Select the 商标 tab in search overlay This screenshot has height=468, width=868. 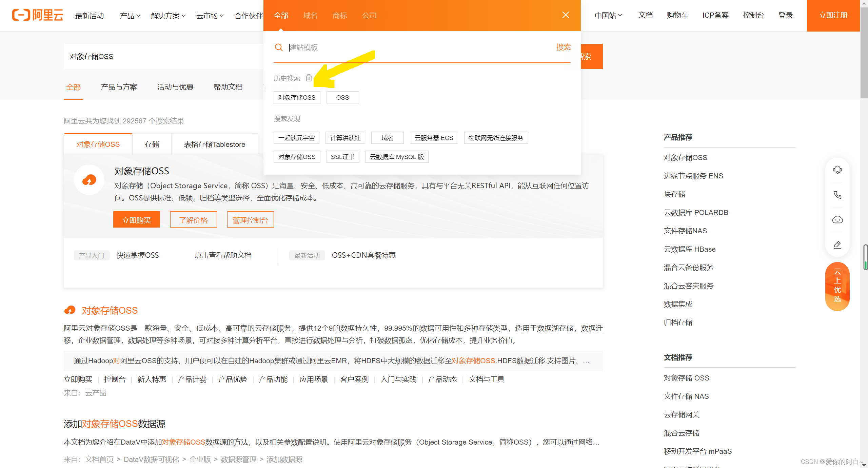340,16
